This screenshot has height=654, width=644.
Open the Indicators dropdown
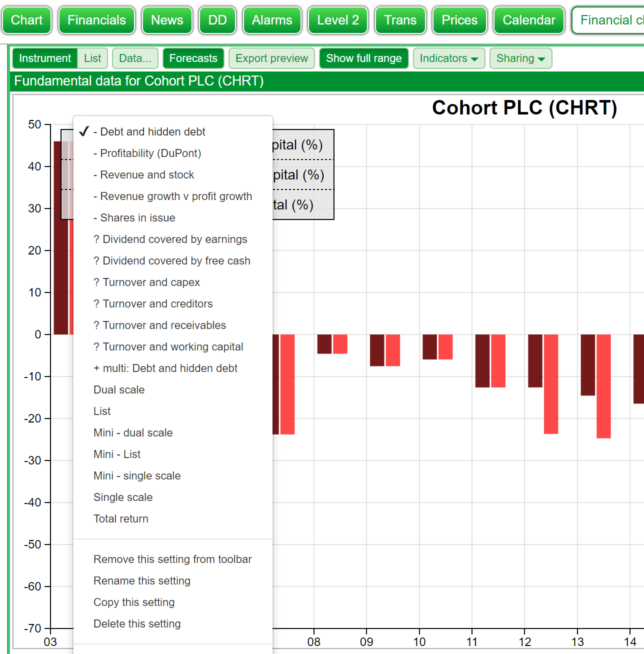click(448, 58)
